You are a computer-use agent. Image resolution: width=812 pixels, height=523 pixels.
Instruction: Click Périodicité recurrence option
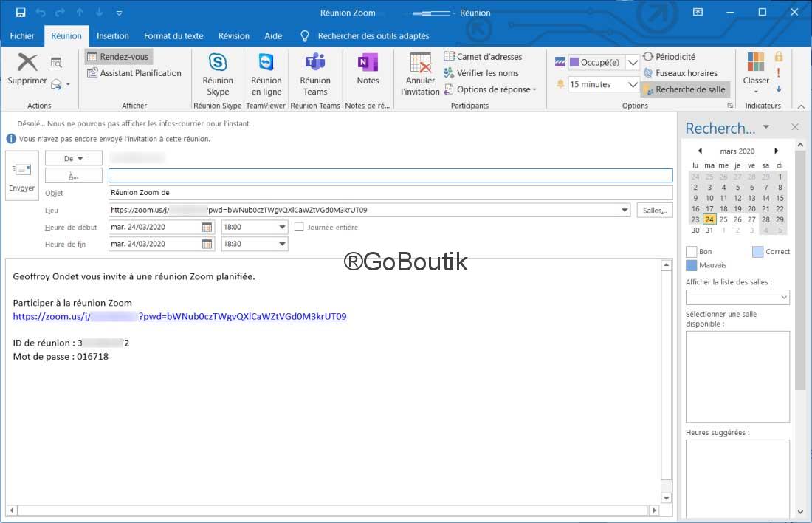(x=669, y=56)
